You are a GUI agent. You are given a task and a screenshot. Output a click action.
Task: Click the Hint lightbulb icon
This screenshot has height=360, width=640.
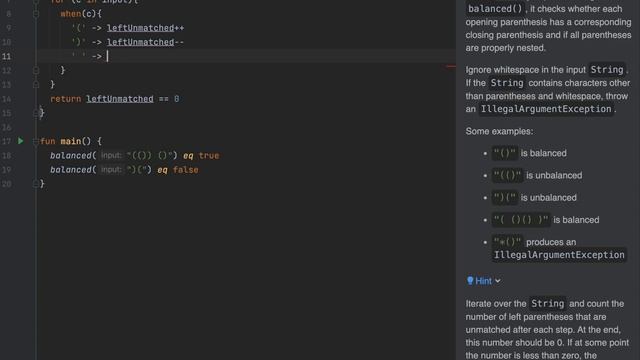[470, 280]
